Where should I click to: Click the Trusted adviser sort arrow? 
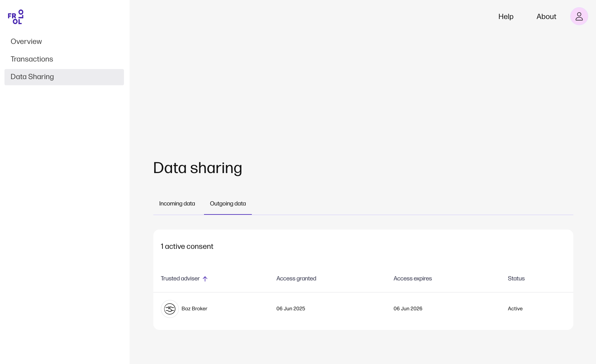coord(205,279)
